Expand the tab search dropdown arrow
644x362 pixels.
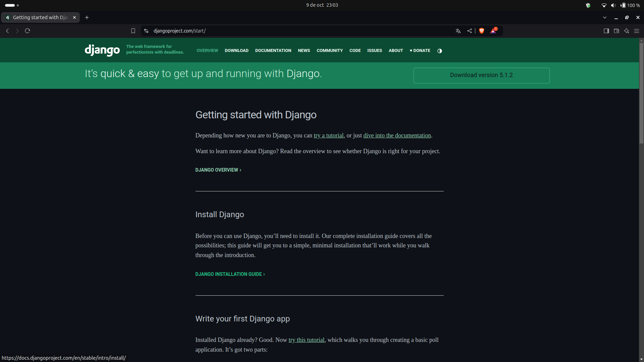605,17
